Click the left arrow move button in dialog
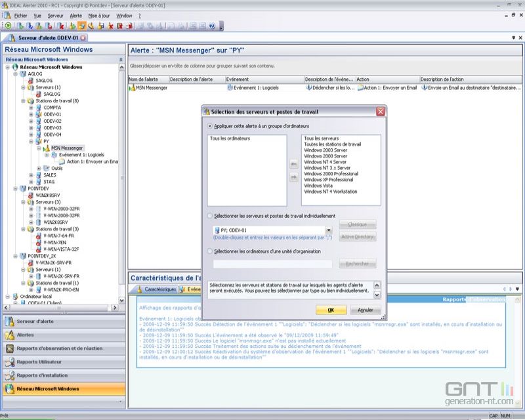 (x=293, y=164)
